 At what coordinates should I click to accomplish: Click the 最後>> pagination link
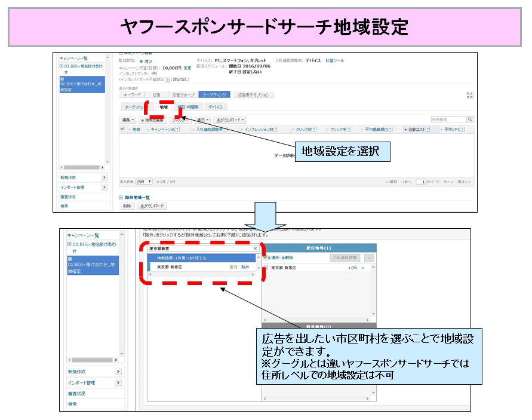coord(464,182)
